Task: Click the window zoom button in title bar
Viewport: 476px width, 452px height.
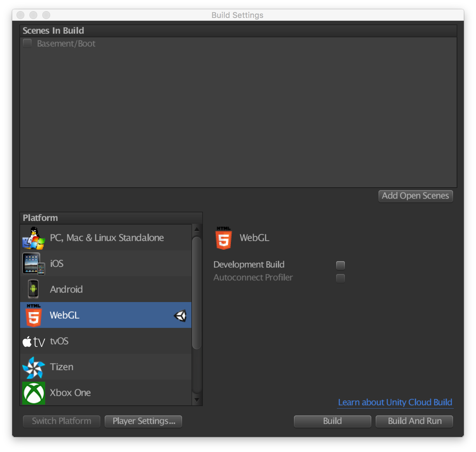Action: point(46,15)
